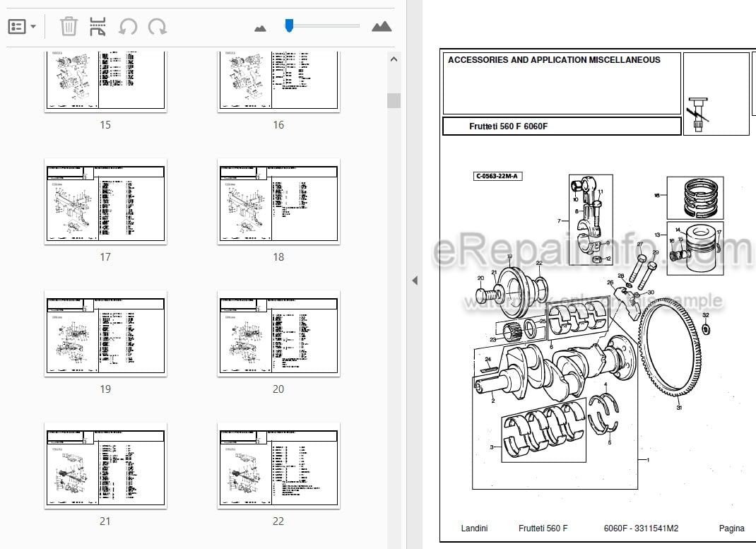Select page 20 thumbnail
Image resolution: width=756 pixels, height=549 pixels.
click(278, 333)
